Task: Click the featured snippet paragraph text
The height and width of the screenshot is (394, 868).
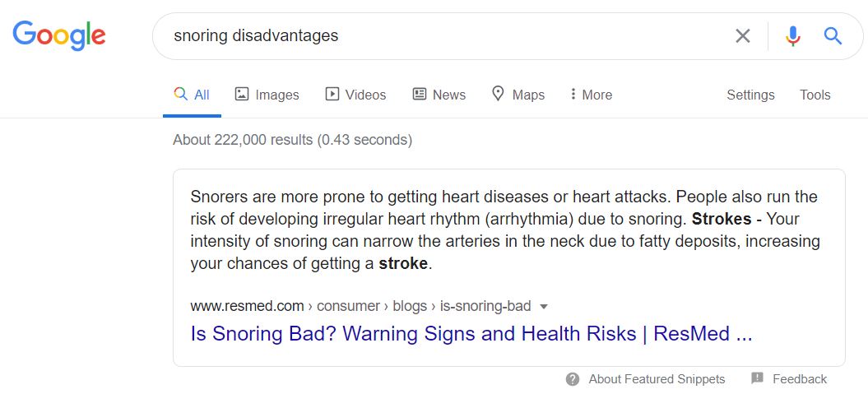Action: pos(504,231)
